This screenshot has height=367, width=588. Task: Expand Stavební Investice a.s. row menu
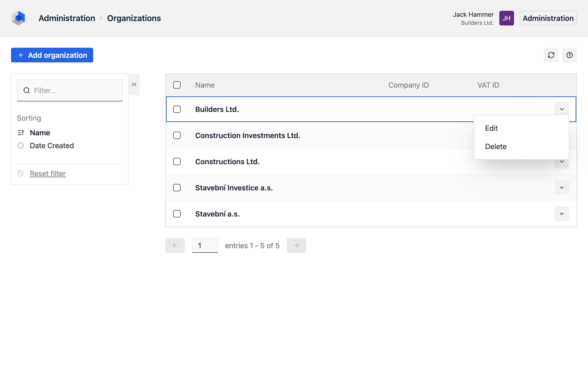[x=562, y=188]
